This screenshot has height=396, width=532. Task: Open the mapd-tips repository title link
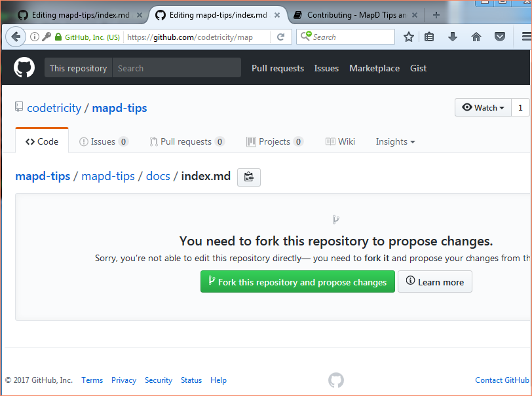119,108
